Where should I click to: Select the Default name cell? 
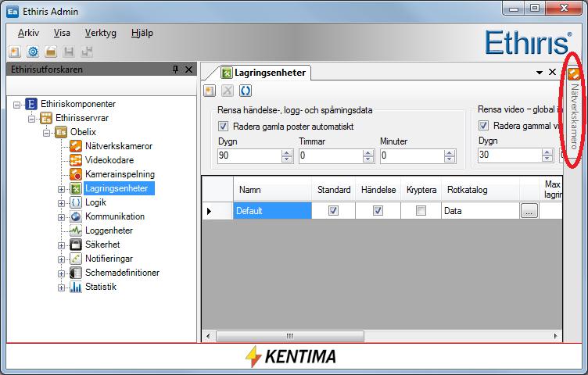pos(272,211)
